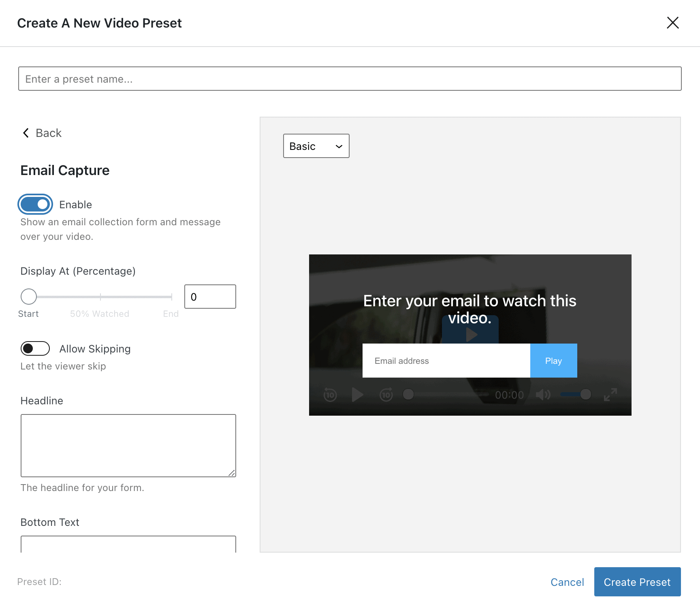Click the volume slider knob

click(x=585, y=395)
